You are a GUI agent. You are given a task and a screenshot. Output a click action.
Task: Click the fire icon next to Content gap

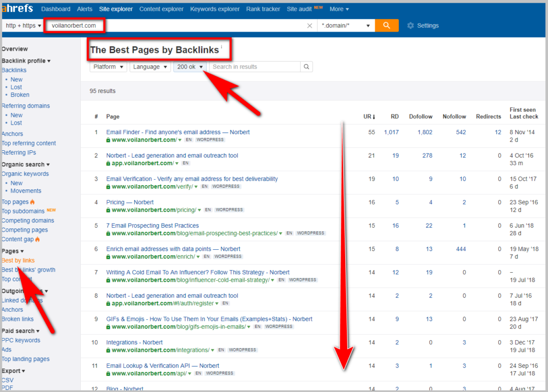pyautogui.click(x=37, y=239)
